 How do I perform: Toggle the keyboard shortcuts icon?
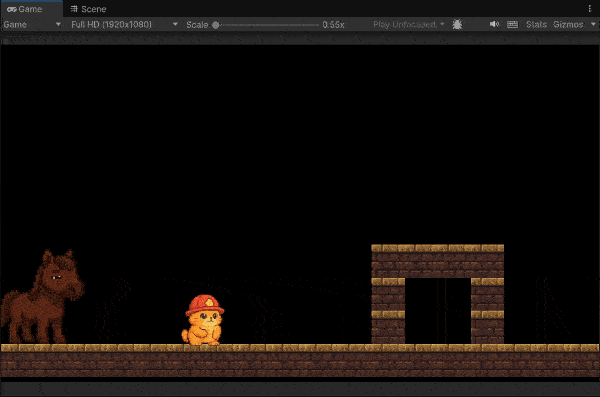512,25
